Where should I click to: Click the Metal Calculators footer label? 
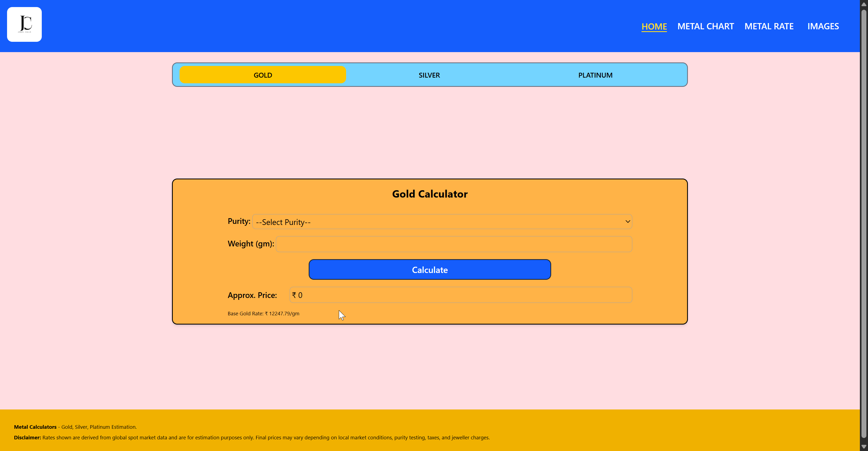[x=35, y=427]
